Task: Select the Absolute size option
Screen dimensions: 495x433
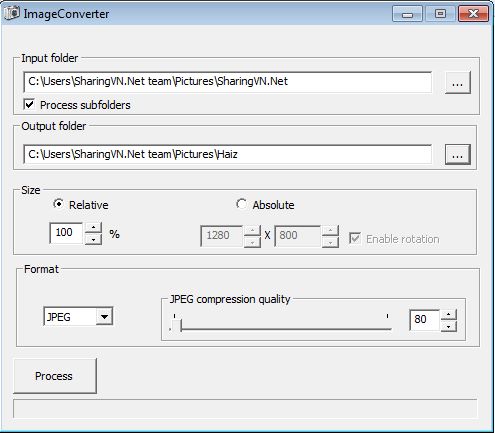Action: 241,204
